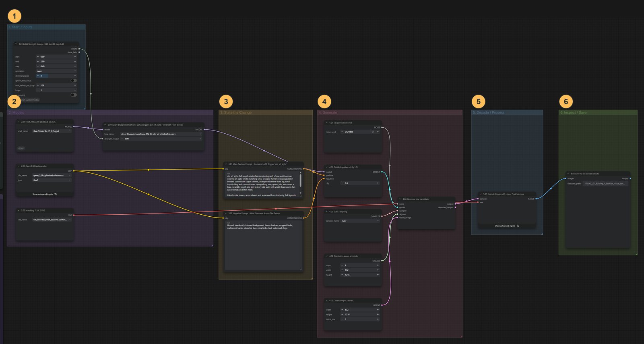Viewport: 644px width, 344px height.
Task: Click VAE output slot of Matching FLUX.2 VAE
Action: 74,215
